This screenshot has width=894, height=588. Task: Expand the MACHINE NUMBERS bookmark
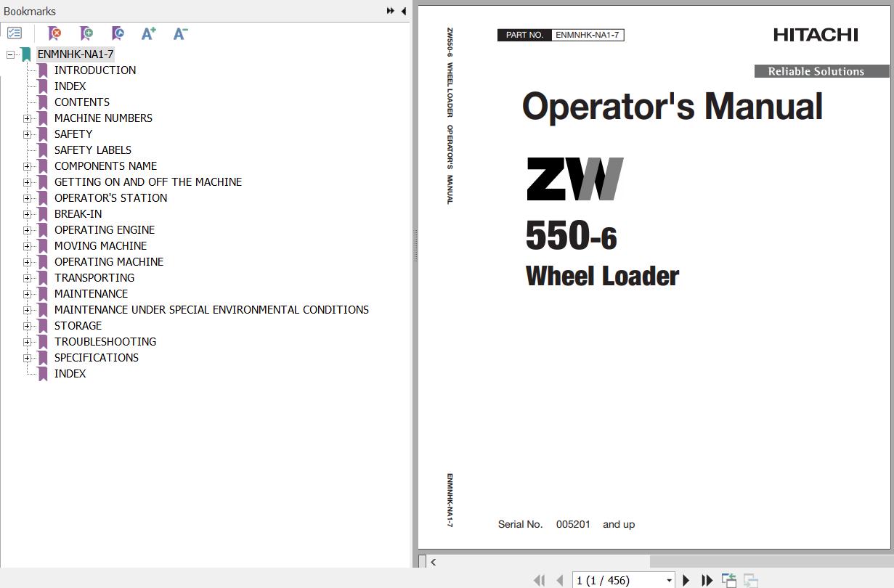[27, 118]
